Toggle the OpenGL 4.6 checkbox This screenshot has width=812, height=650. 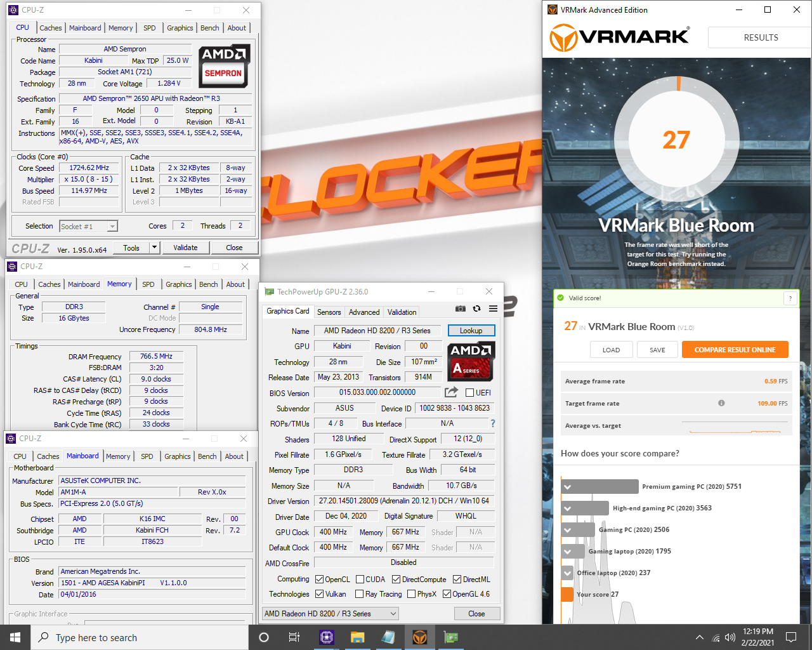447,594
